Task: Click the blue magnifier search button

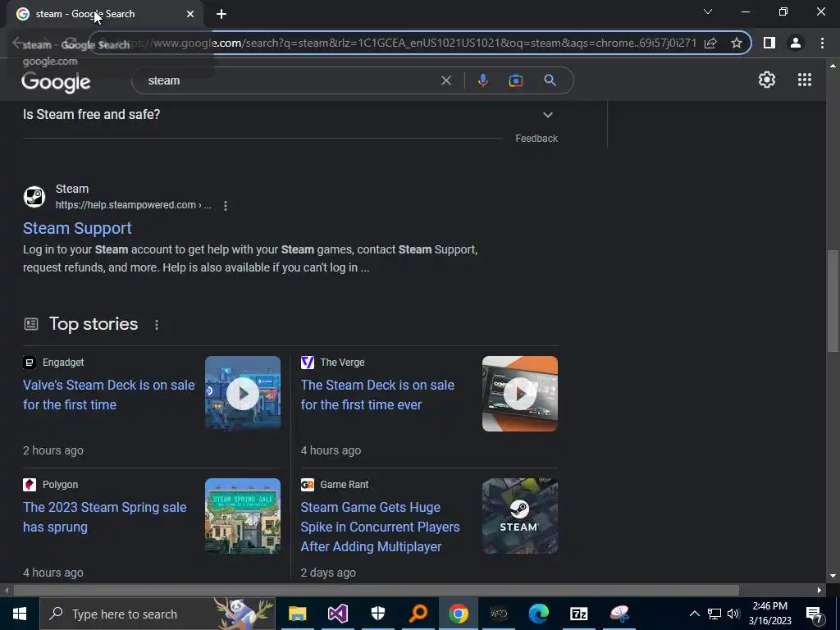Action: 550,81
